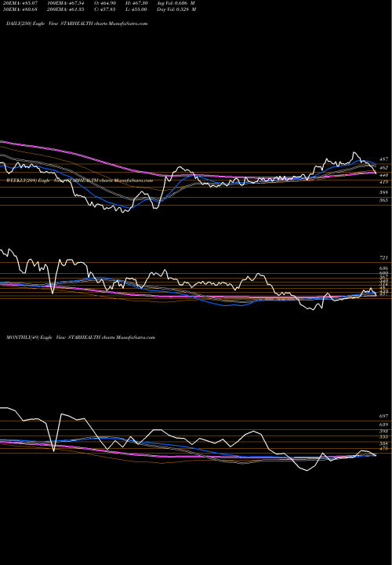Click the low price L: value

[138, 9]
